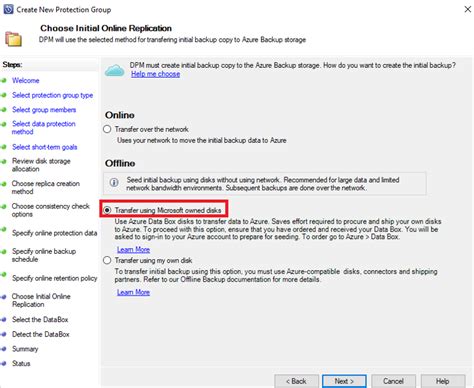
Task: Open the wizard Help button
Action: point(443,381)
